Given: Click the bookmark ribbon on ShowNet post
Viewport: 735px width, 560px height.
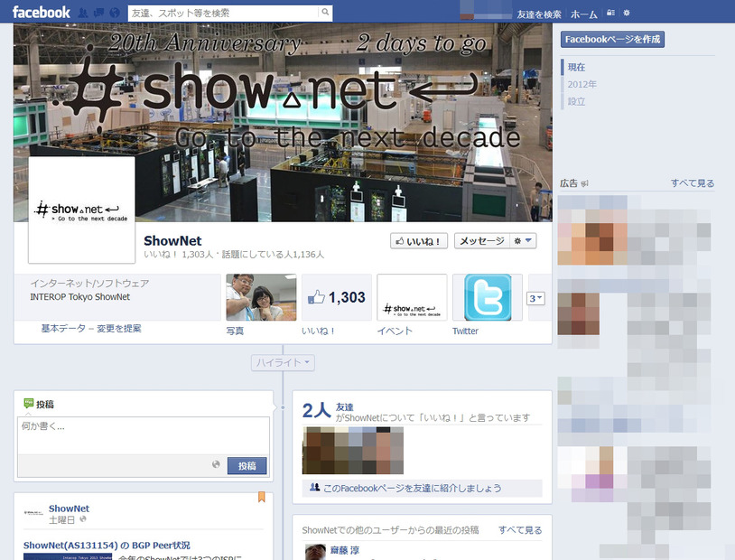Looking at the screenshot, I should (262, 497).
